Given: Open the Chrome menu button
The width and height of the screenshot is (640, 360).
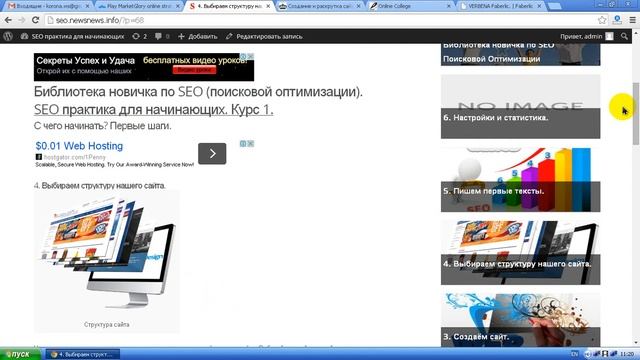Looking at the screenshot, I should pyautogui.click(x=632, y=20).
